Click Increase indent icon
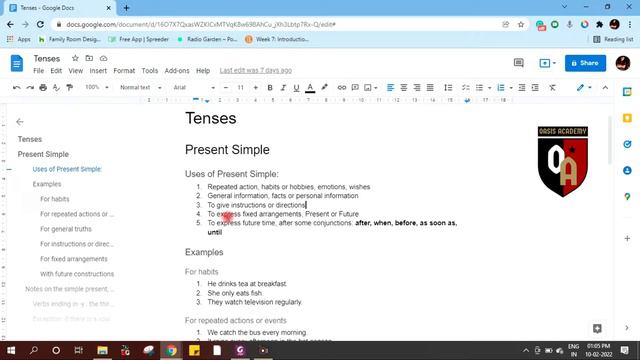Viewport: 640px width, 360px height. 535,87
